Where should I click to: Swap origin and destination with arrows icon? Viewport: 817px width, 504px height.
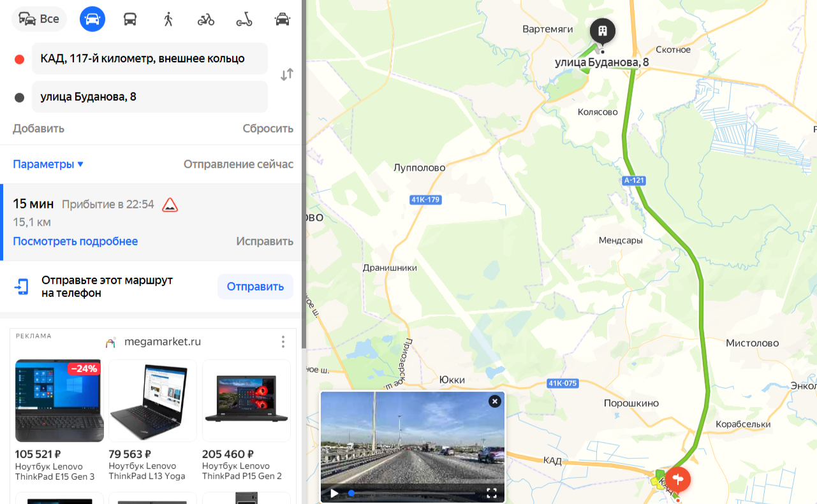(287, 75)
